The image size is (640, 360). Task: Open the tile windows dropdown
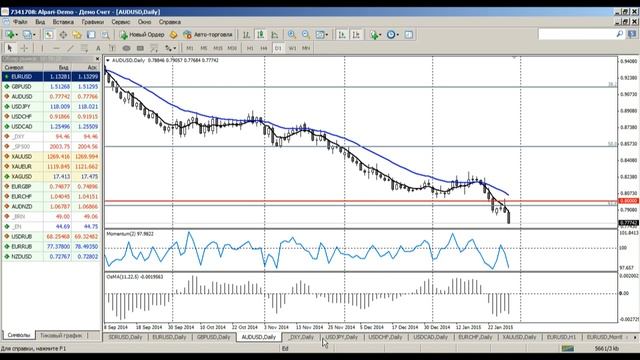(322, 35)
